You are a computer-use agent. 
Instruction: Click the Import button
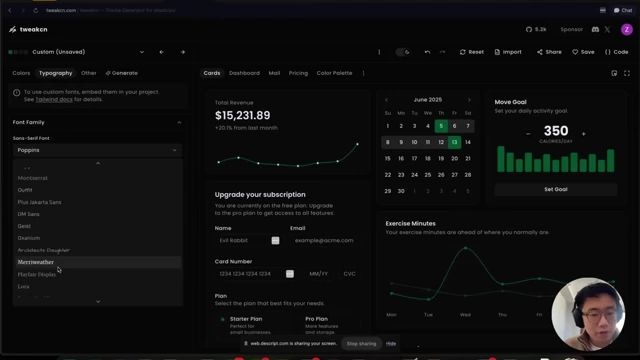(508, 52)
